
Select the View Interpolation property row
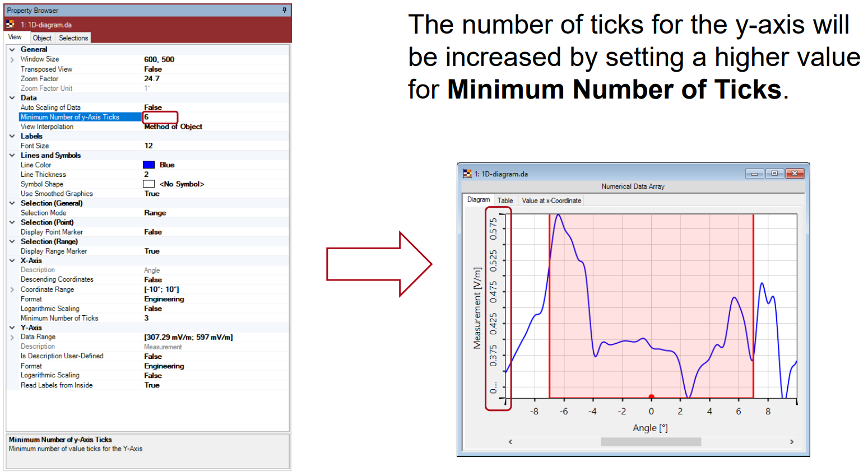tap(148, 127)
